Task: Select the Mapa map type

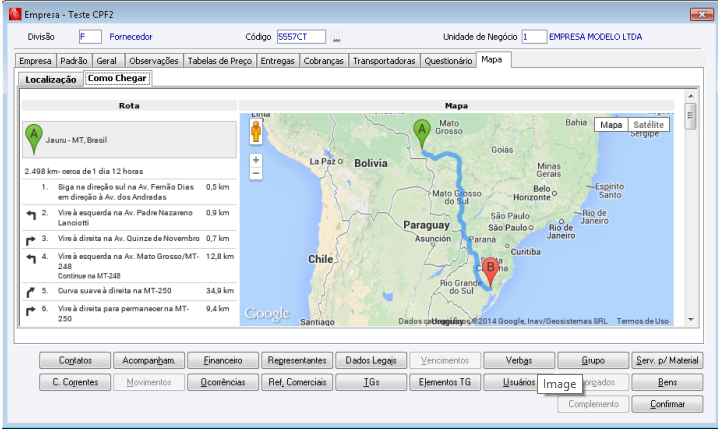Action: tap(610, 125)
